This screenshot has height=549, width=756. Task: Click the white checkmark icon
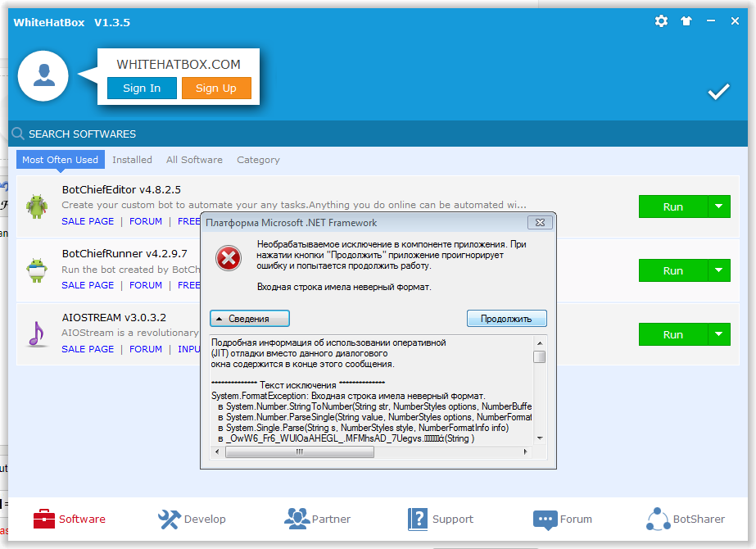(x=718, y=92)
